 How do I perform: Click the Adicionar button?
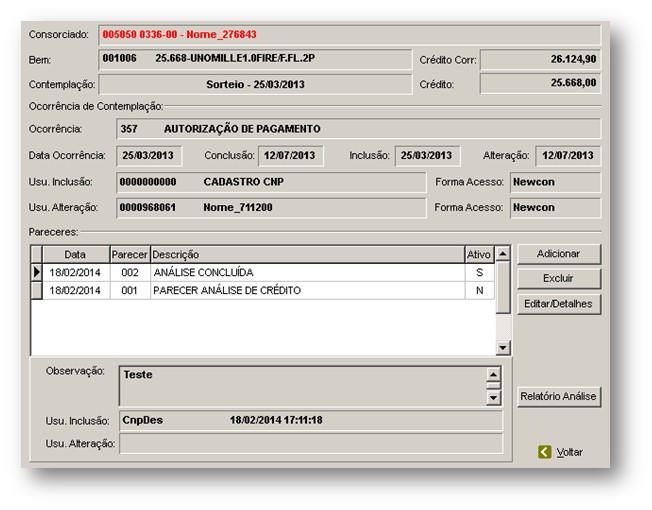click(559, 254)
